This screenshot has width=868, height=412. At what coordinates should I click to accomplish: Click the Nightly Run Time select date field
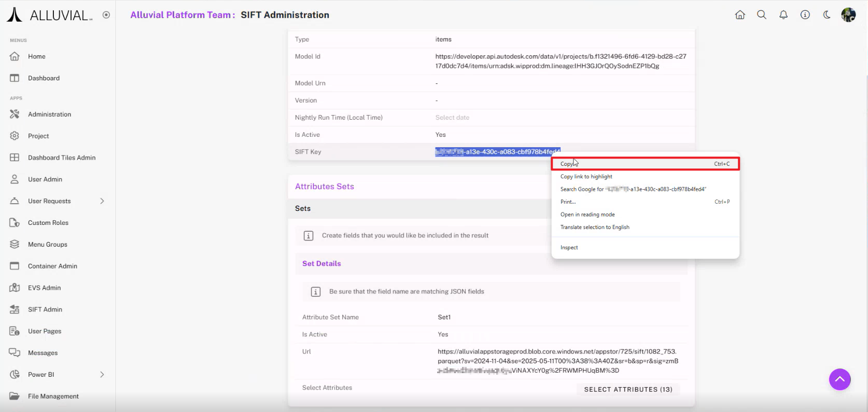(x=452, y=118)
